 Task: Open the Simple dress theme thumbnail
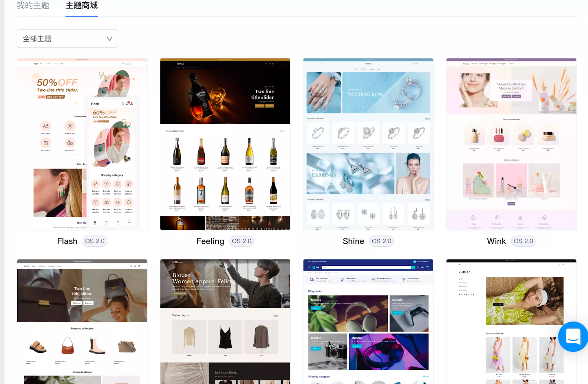pyautogui.click(x=511, y=322)
